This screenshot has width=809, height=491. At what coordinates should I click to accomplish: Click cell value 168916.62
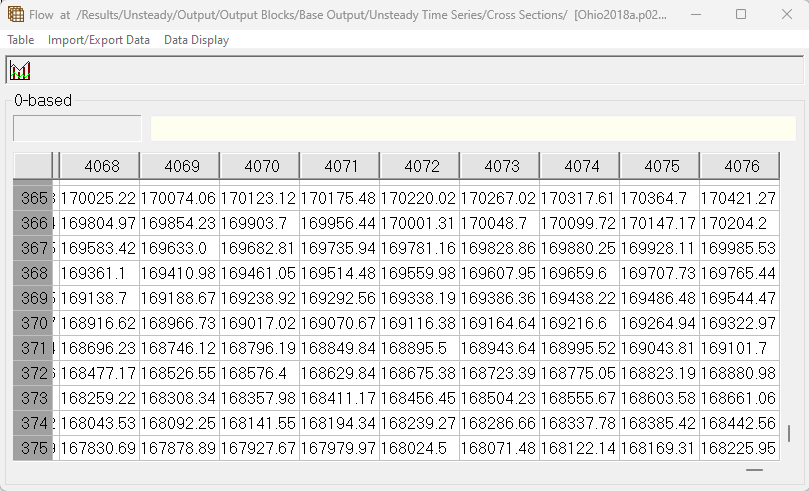coord(98,323)
